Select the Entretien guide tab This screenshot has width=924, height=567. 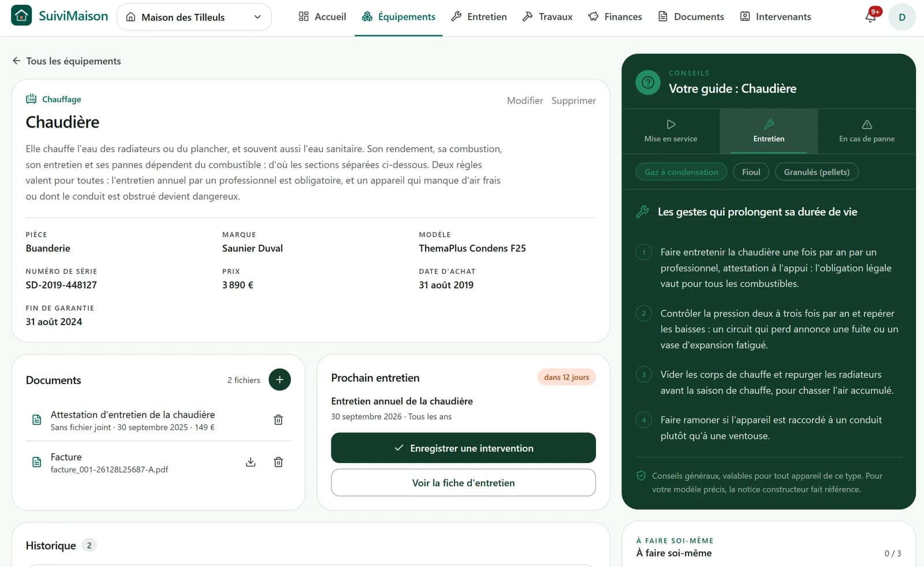[769, 131]
